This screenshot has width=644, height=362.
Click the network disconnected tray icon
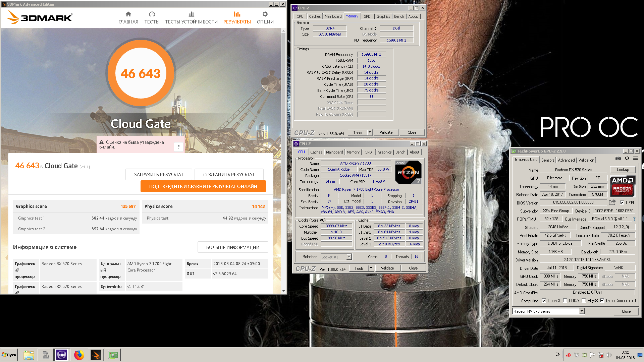[x=601, y=355]
